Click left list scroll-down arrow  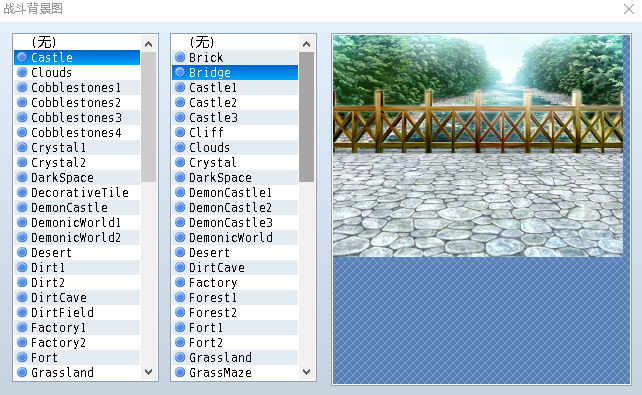[149, 372]
